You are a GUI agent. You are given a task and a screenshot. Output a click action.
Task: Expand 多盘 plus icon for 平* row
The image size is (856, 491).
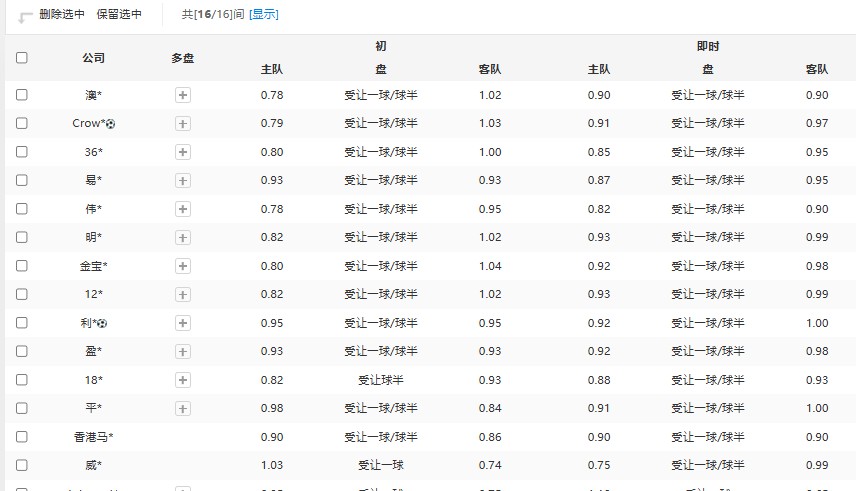click(x=183, y=408)
